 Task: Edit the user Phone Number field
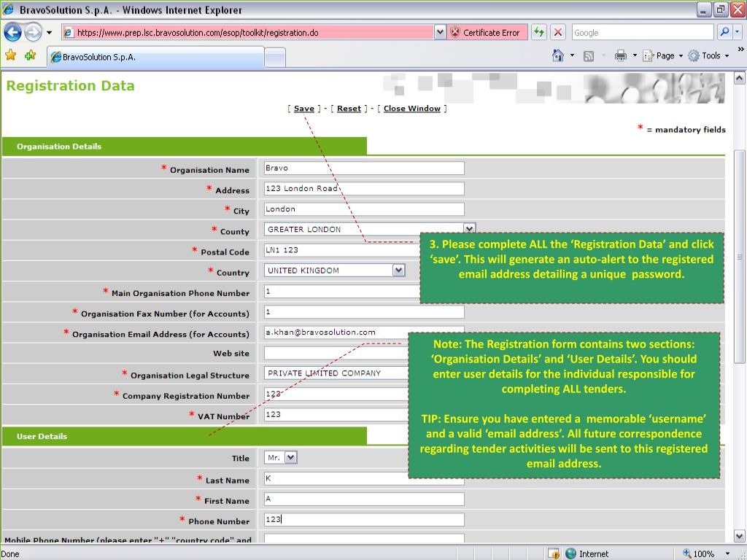[364, 519]
